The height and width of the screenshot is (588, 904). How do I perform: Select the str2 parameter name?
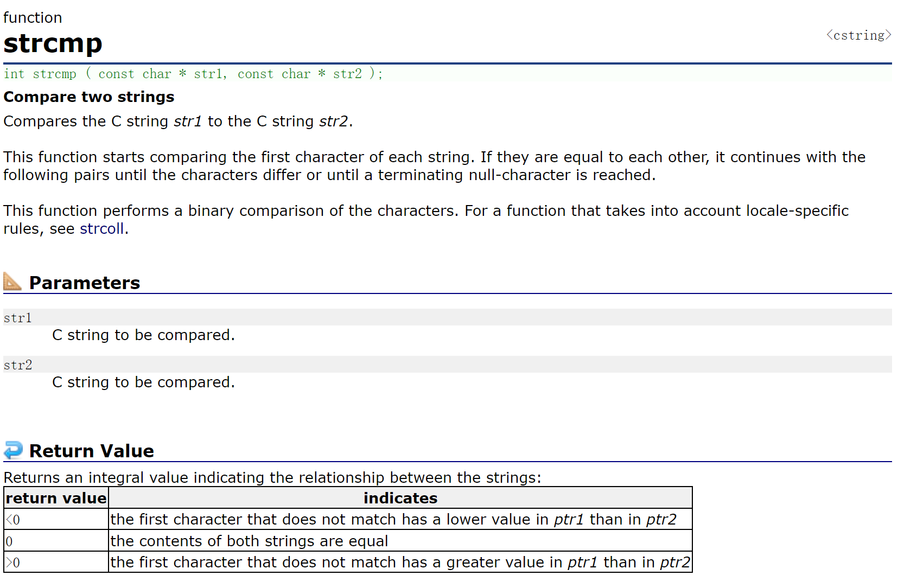click(x=18, y=365)
